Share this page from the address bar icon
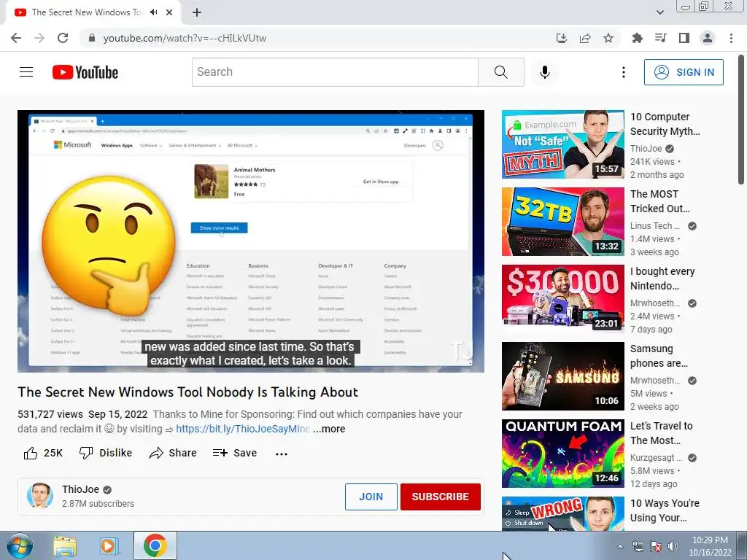 pyautogui.click(x=585, y=38)
